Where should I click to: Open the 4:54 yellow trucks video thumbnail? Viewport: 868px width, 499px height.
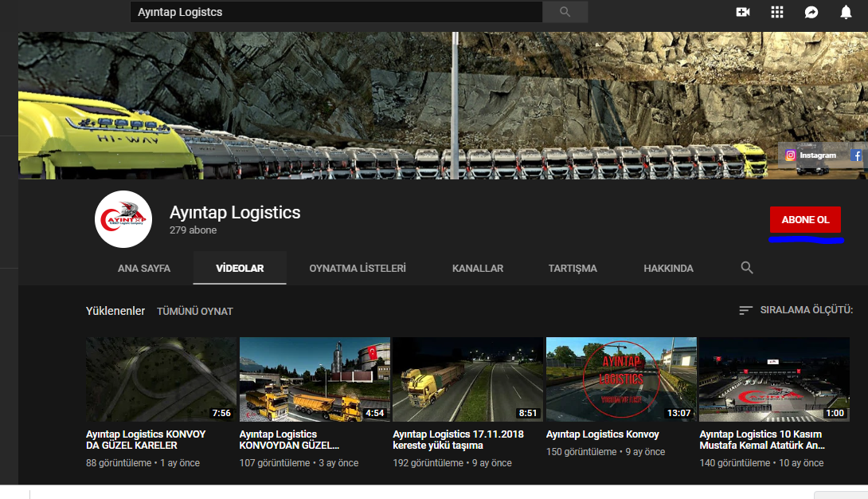315,379
